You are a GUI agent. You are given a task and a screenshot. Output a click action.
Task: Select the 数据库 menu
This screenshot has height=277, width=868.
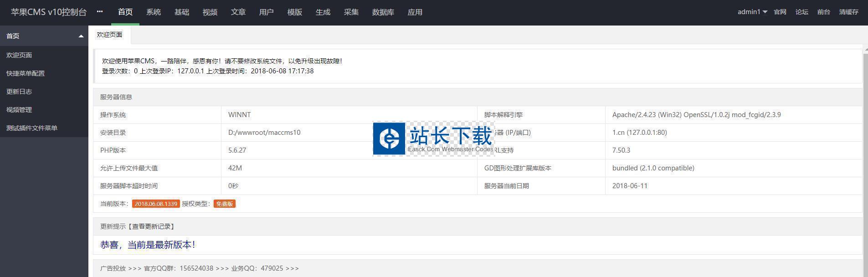tap(383, 12)
